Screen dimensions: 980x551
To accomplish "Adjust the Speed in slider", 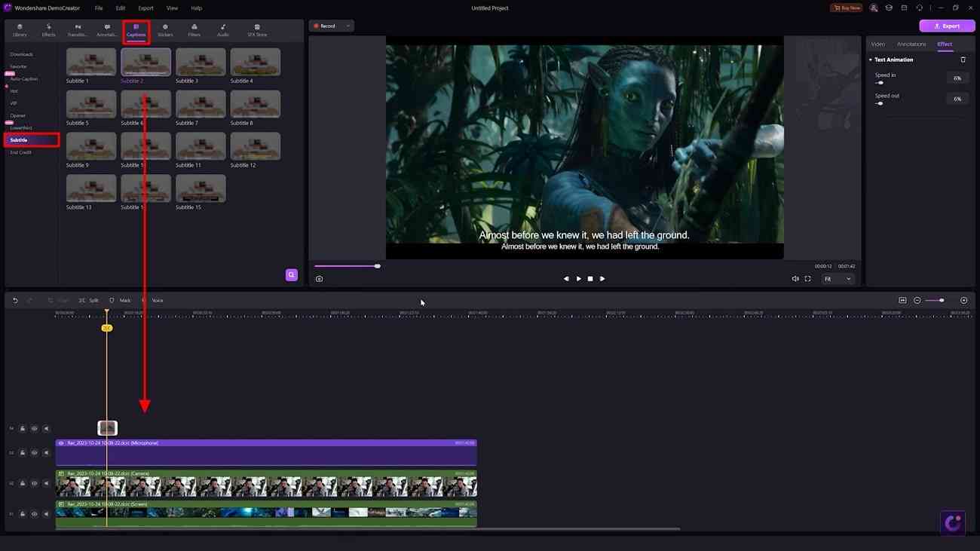I will [880, 83].
